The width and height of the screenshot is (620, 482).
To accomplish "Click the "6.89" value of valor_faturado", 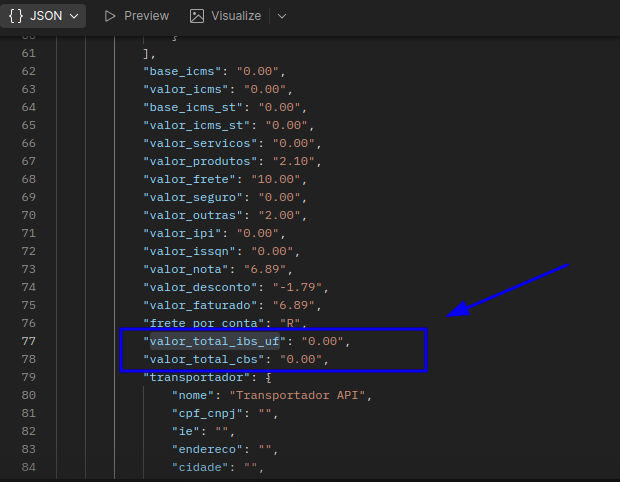I will (x=293, y=305).
